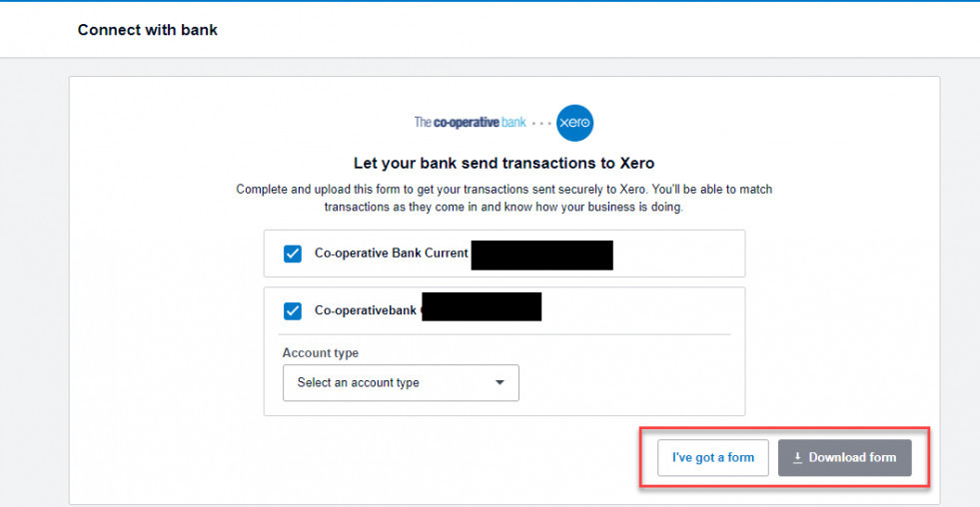Uncheck the Co-operative Bank Current checkbox
The height and width of the screenshot is (507, 980).
coord(293,253)
